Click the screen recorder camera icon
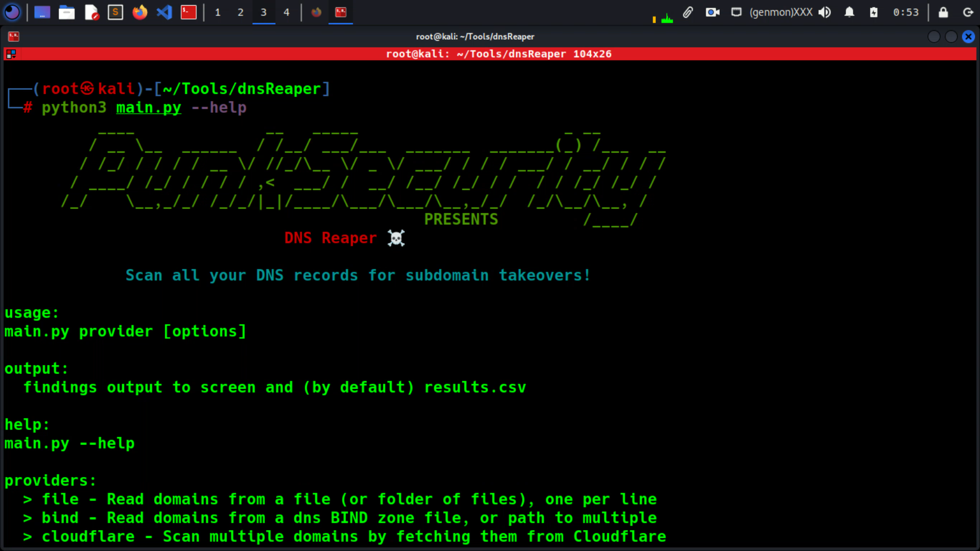Screen dimensions: 980x551 coord(712,12)
